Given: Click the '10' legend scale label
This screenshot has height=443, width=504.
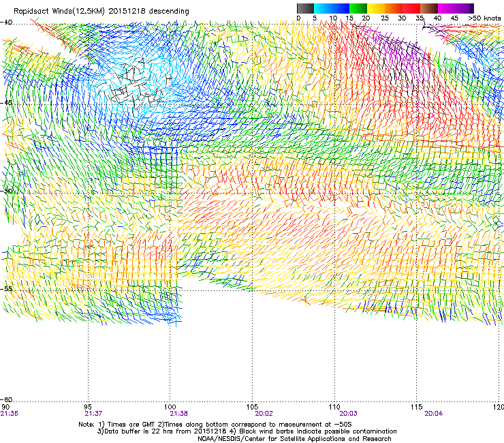Looking at the screenshot, I should pyautogui.click(x=333, y=18).
